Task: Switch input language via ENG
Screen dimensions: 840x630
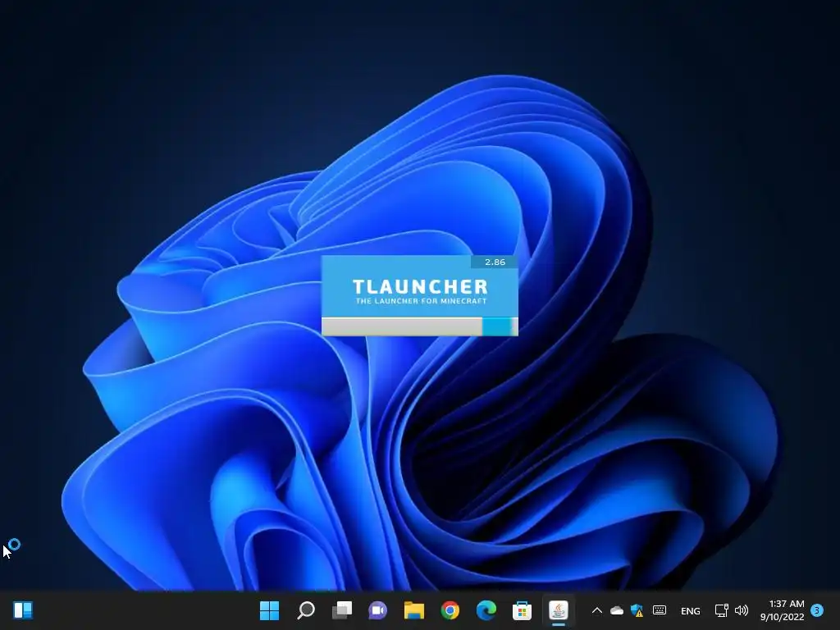Action: [x=691, y=610]
